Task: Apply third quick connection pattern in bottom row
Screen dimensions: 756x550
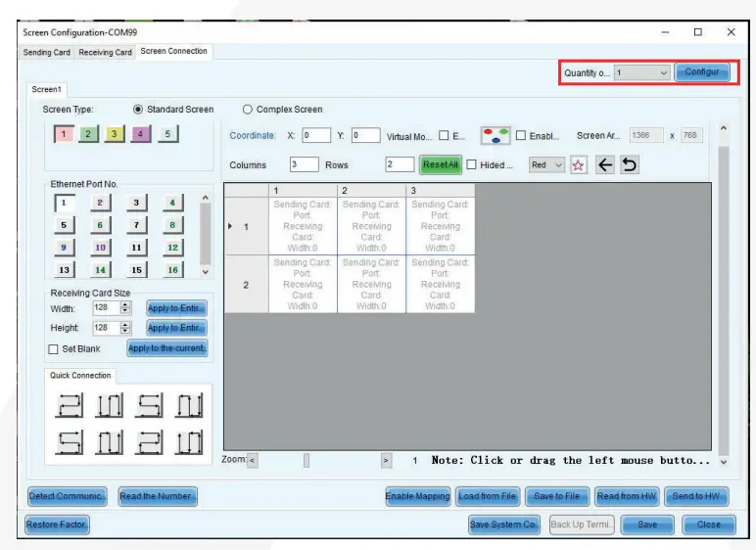Action: point(149,442)
